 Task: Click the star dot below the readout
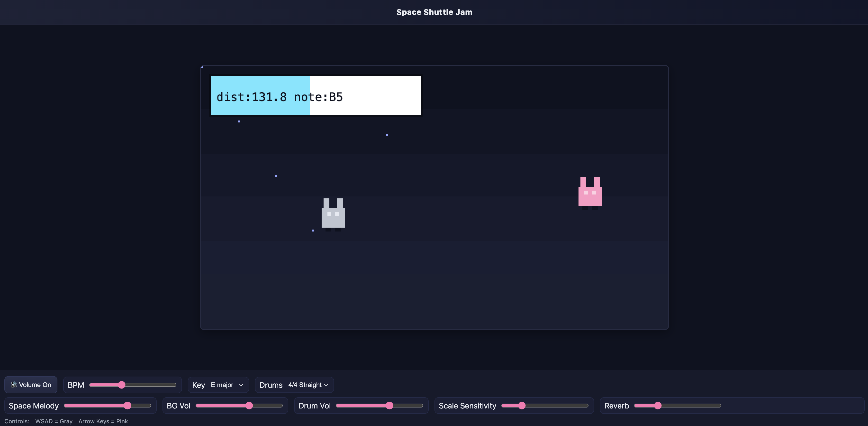click(x=239, y=121)
